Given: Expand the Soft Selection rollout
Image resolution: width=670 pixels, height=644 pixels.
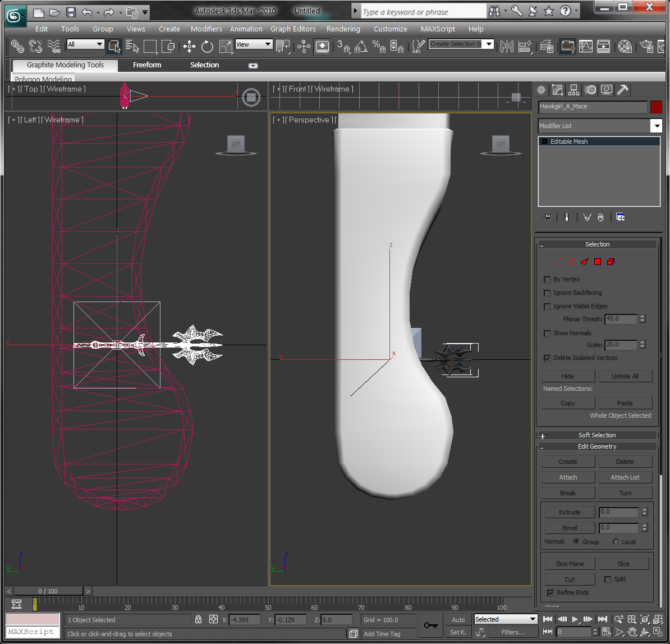Looking at the screenshot, I should (x=597, y=435).
